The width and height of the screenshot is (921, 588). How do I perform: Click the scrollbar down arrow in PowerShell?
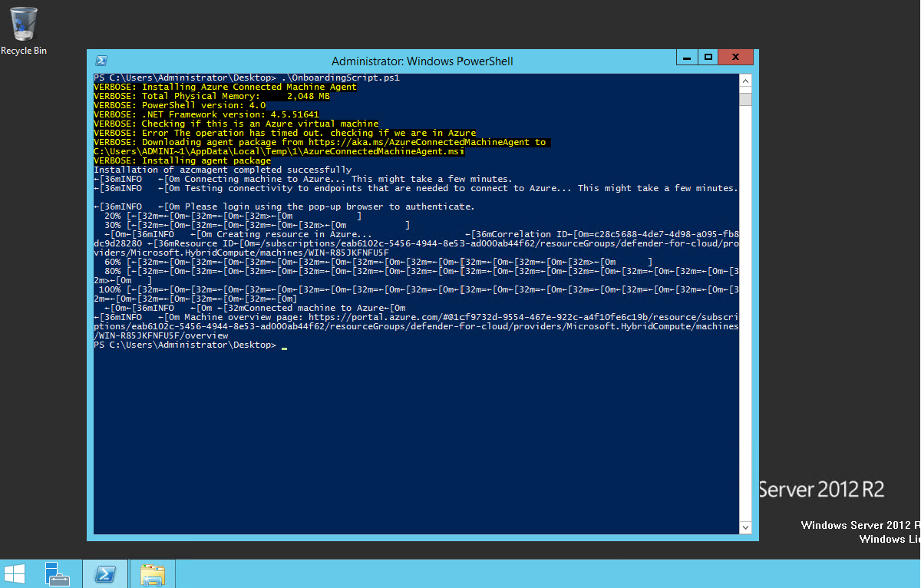click(745, 527)
